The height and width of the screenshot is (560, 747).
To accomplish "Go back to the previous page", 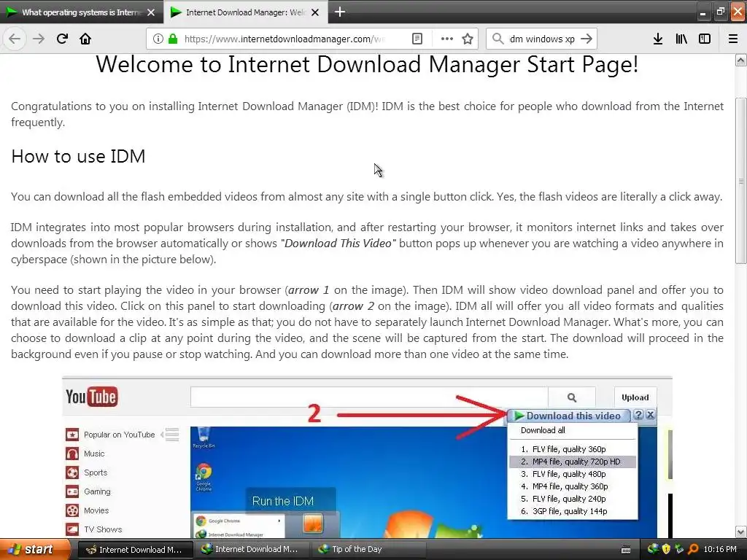I will click(x=15, y=39).
